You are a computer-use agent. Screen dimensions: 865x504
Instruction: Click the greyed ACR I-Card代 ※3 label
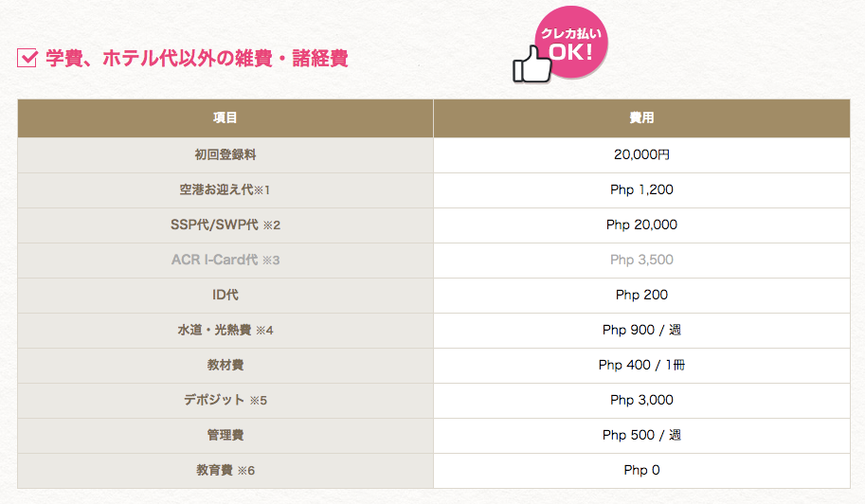click(225, 260)
